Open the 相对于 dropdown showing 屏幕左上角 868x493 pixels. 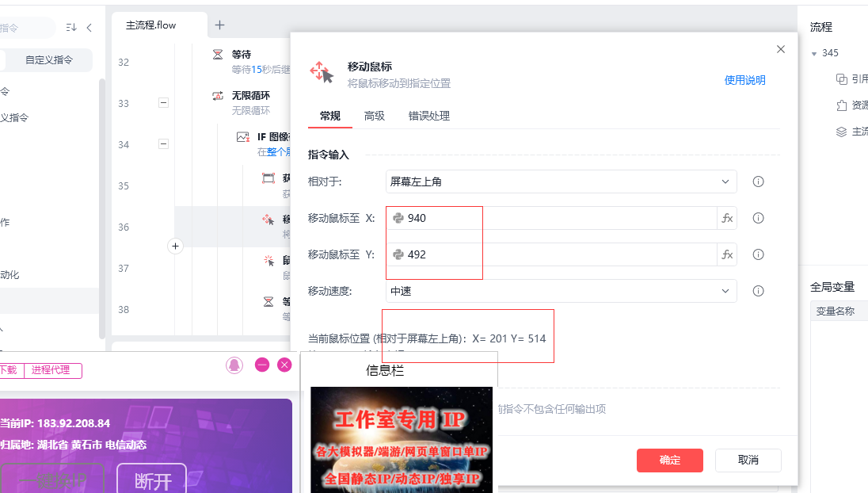(x=561, y=182)
